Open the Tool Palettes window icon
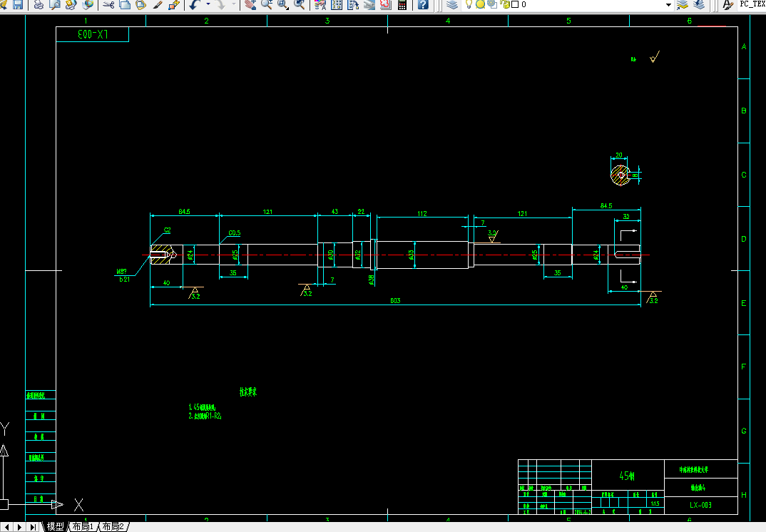The height and width of the screenshot is (532, 766). tap(353, 4)
